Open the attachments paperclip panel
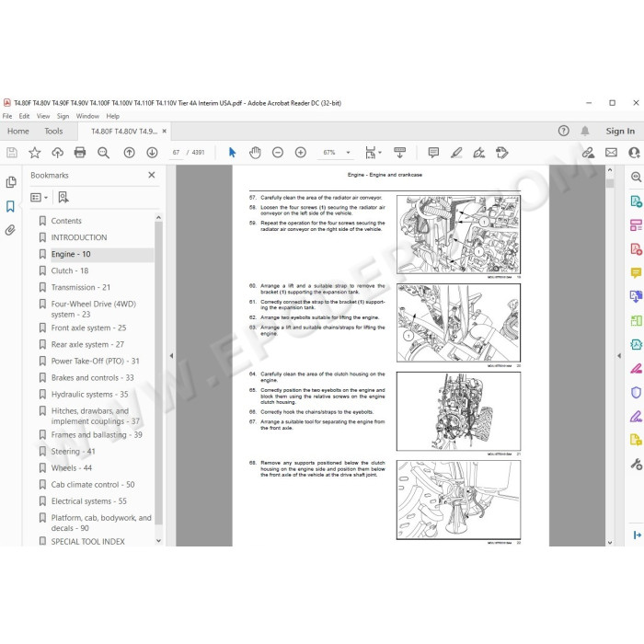This screenshot has width=644, height=644. (11, 230)
